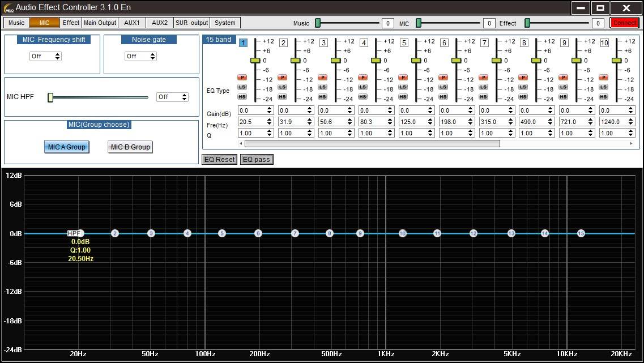Pick low-shelf LS for band 9
This screenshot has height=363, width=644.
tap(563, 87)
